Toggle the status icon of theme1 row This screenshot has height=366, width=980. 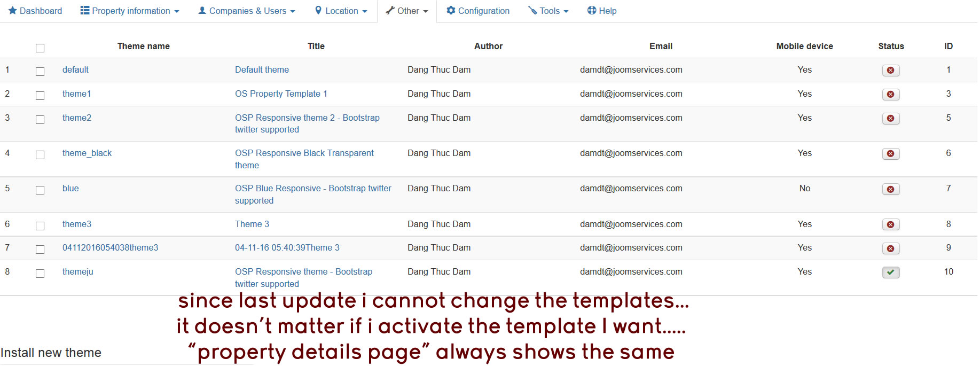(890, 95)
